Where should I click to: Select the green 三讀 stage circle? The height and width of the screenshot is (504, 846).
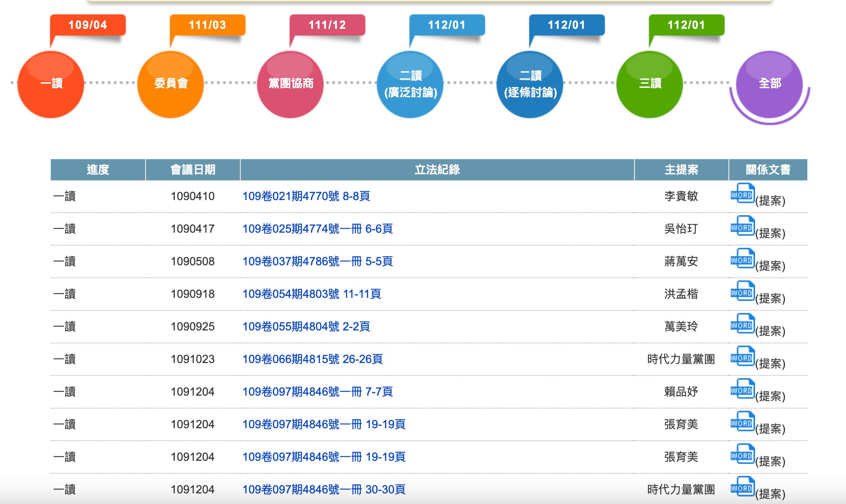tap(650, 84)
